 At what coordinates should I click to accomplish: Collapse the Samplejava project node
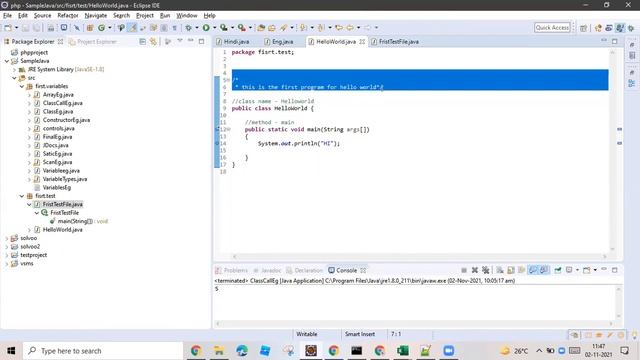coord(7,61)
